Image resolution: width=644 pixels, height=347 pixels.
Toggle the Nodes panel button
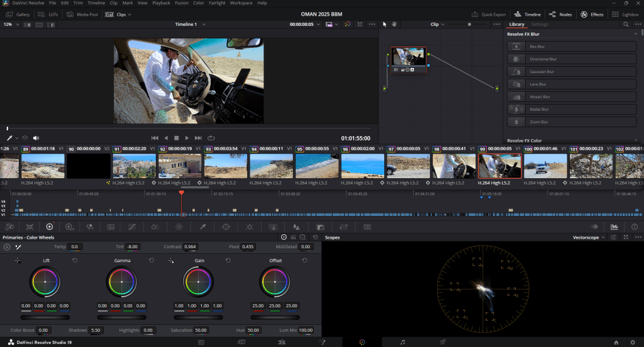[560, 14]
